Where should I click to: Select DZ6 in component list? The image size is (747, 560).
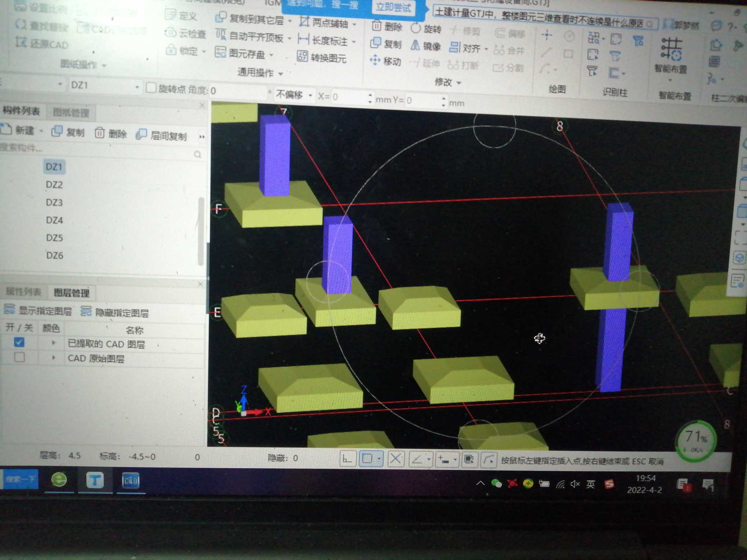click(55, 255)
